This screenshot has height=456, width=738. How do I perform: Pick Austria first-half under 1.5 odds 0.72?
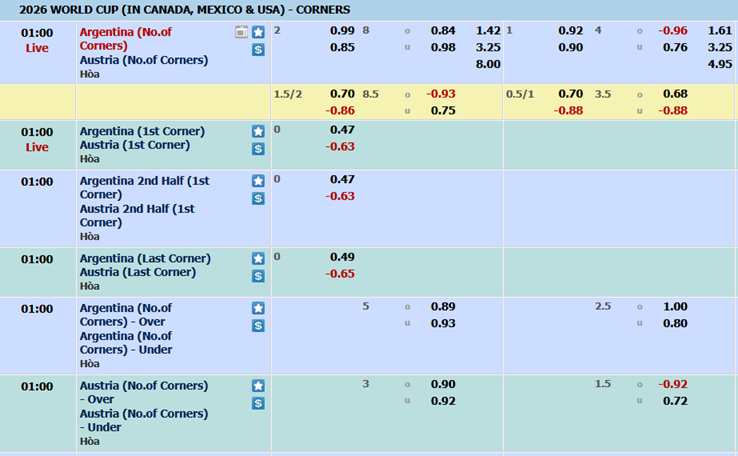coord(675,401)
